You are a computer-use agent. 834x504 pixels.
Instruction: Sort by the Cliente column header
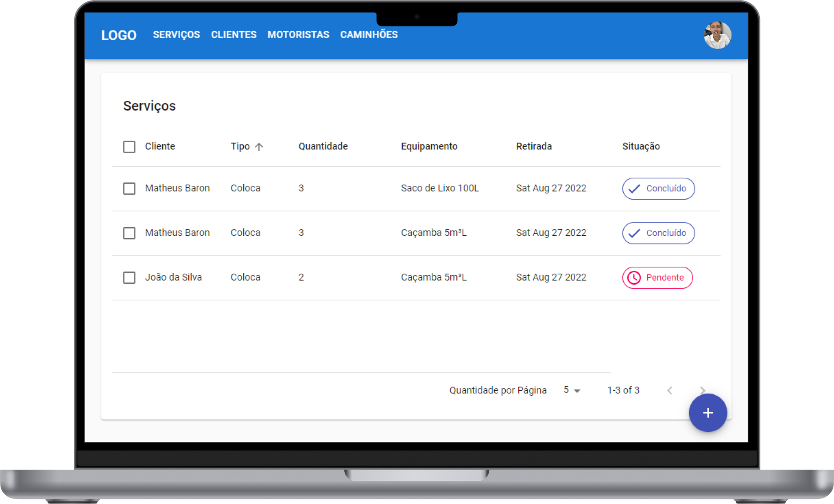click(x=160, y=146)
